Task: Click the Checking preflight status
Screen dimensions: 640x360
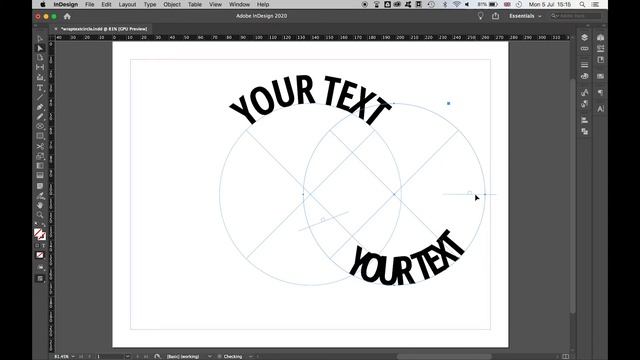Action: coord(233,356)
